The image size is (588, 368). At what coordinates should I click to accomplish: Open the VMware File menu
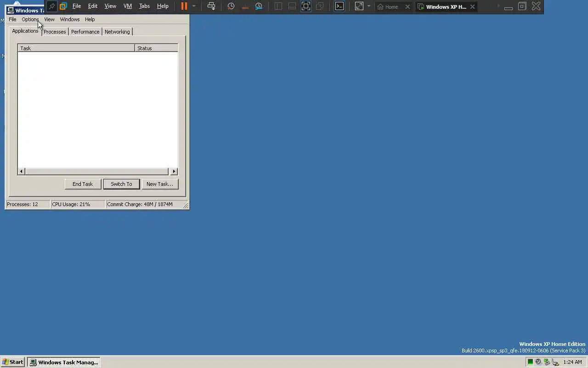(x=77, y=6)
